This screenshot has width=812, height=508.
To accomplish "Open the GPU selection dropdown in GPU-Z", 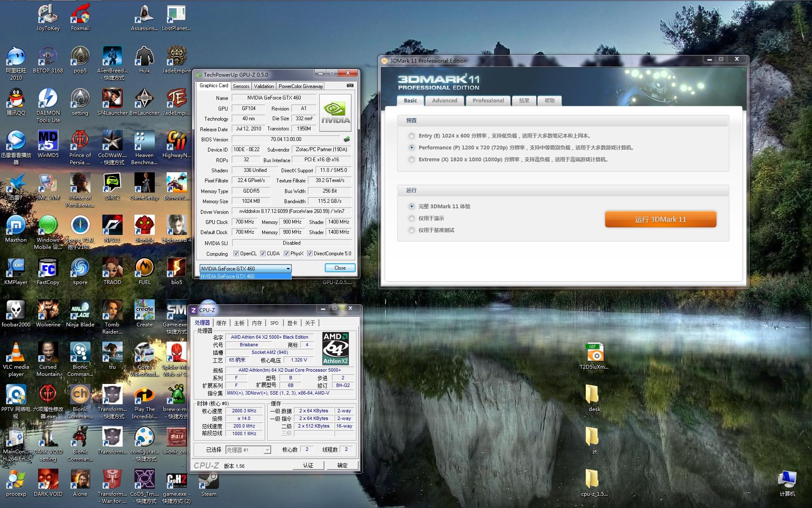I will point(288,268).
